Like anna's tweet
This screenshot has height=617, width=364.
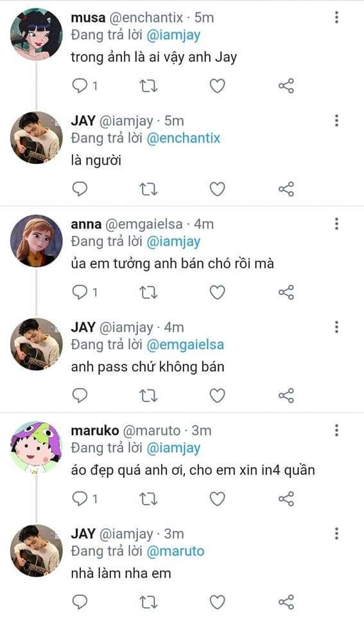(x=217, y=292)
